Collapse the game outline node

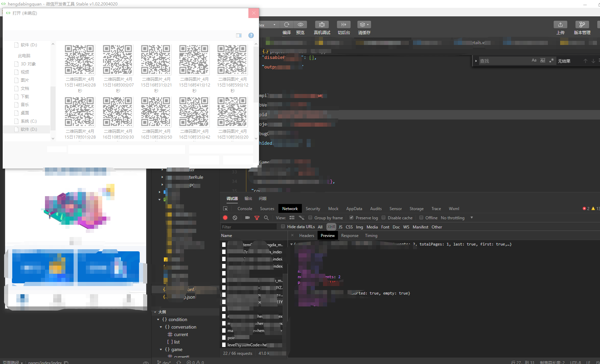pyautogui.click(x=161, y=349)
